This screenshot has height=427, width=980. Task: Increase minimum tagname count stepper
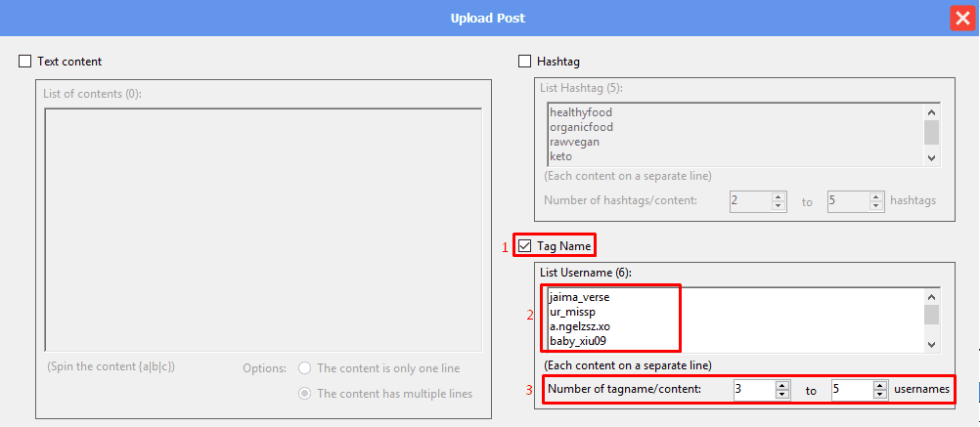coord(781,385)
